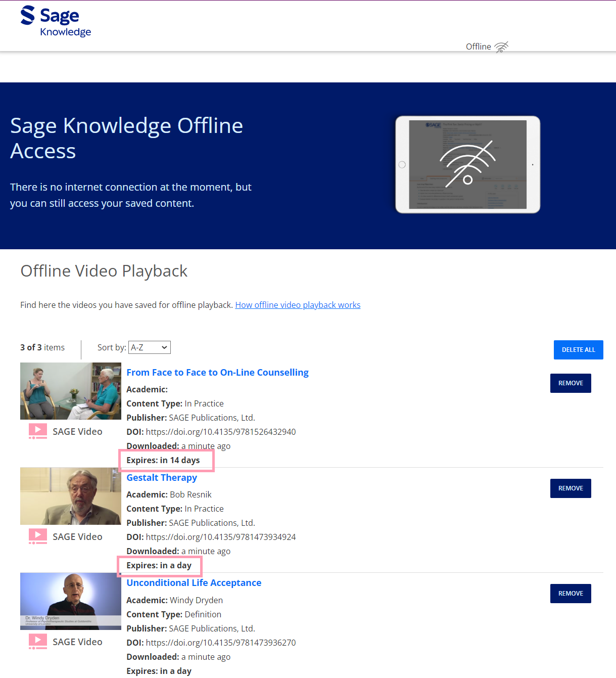Open the Gestalt Therapy video title
Screen dimensions: 616x678
[162, 478]
